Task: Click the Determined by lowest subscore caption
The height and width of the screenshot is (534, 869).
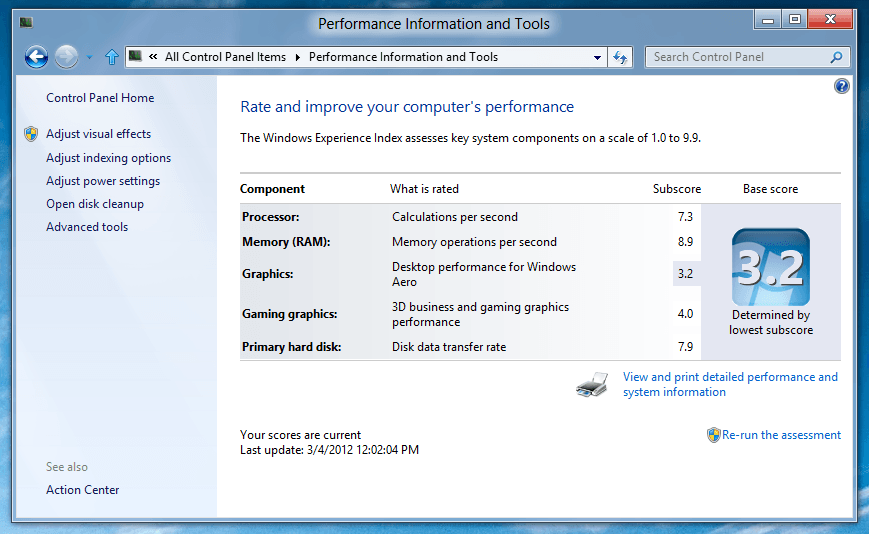Action: coord(770,322)
